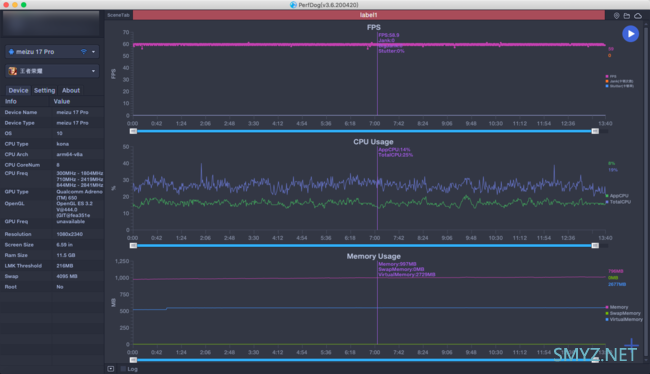Click left handle of FPS range slider
Screen dimensions: 650x374
[133, 131]
